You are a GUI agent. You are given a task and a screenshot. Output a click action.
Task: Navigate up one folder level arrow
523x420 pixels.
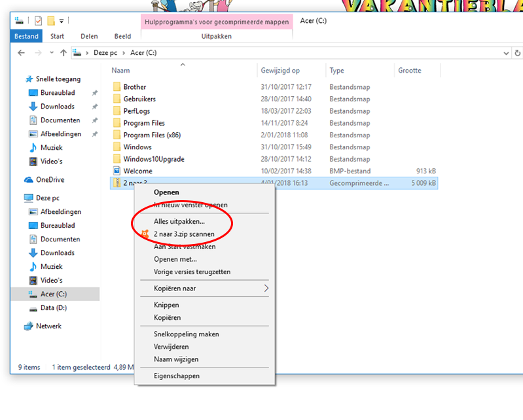[63, 53]
